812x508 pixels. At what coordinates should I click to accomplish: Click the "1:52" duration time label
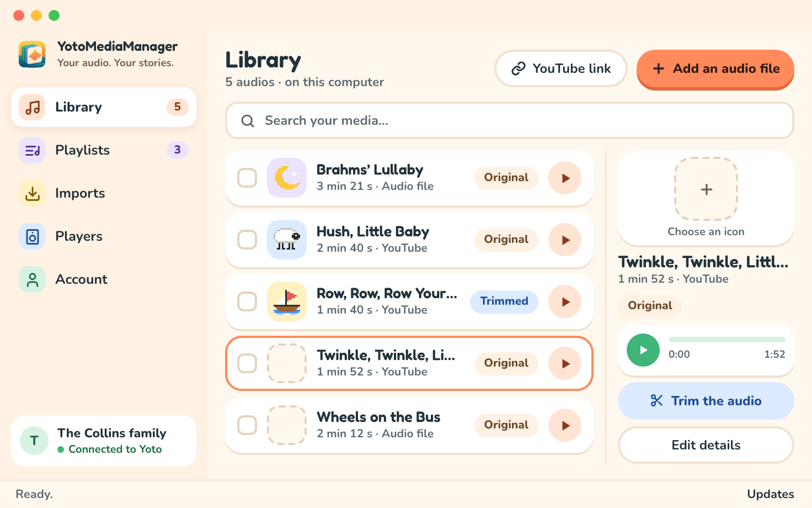[x=774, y=354]
